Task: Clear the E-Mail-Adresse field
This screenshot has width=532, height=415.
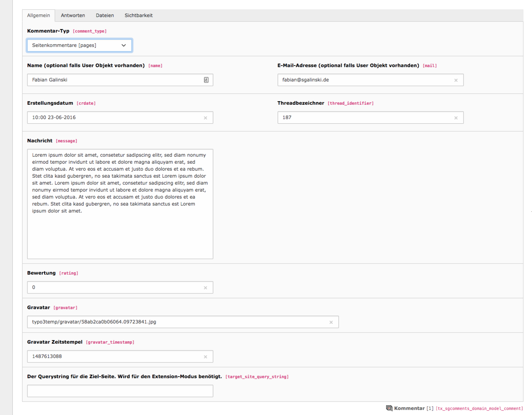Action: tap(456, 80)
